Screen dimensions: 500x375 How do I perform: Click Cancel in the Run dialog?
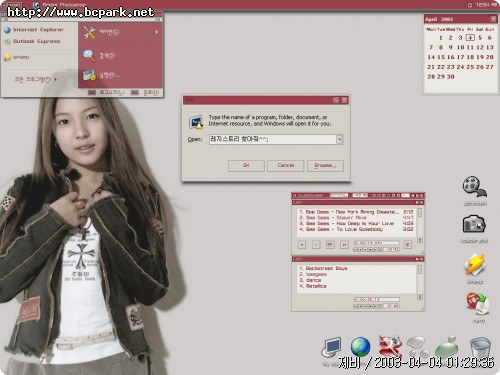(286, 166)
